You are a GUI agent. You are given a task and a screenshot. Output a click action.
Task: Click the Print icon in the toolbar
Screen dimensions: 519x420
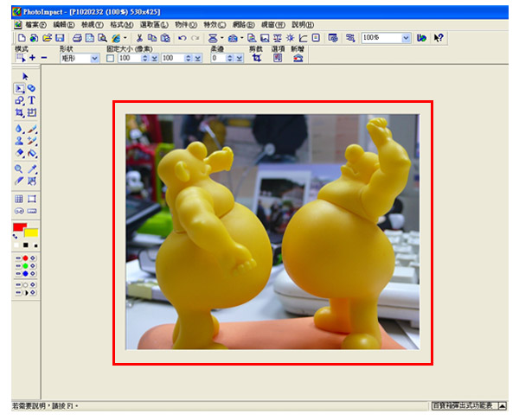click(x=77, y=38)
